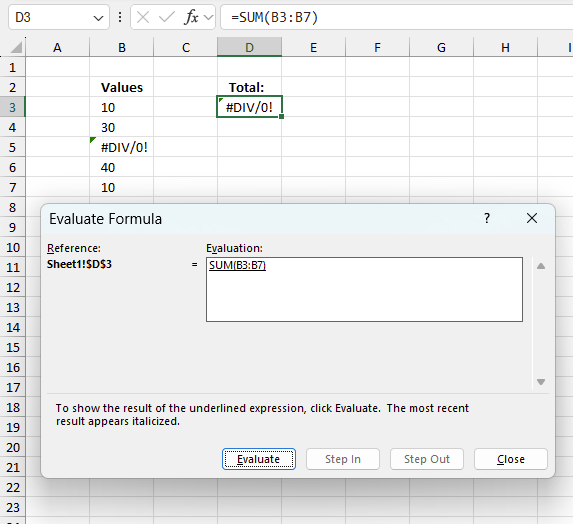573x524 pixels.
Task: Click the Select All corner triangle
Action: point(16,48)
